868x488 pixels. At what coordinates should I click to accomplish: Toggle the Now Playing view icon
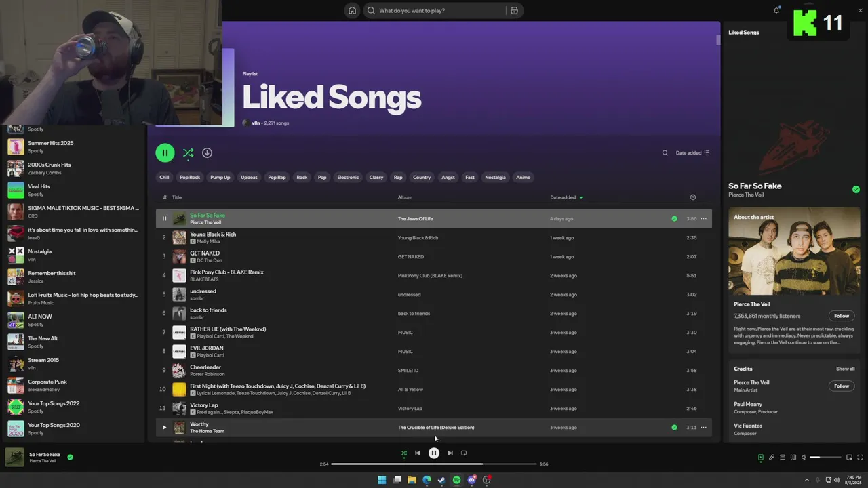coord(760,457)
